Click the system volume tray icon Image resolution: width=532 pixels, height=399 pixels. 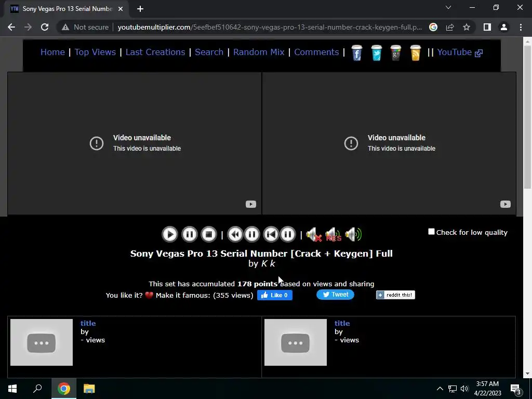tap(464, 389)
